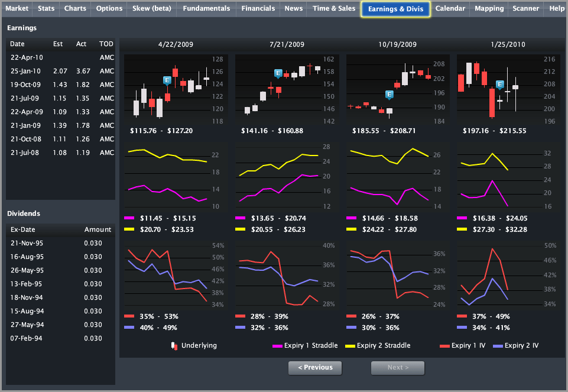This screenshot has width=568, height=392.
Task: Click the Est column header
Action: pos(58,44)
